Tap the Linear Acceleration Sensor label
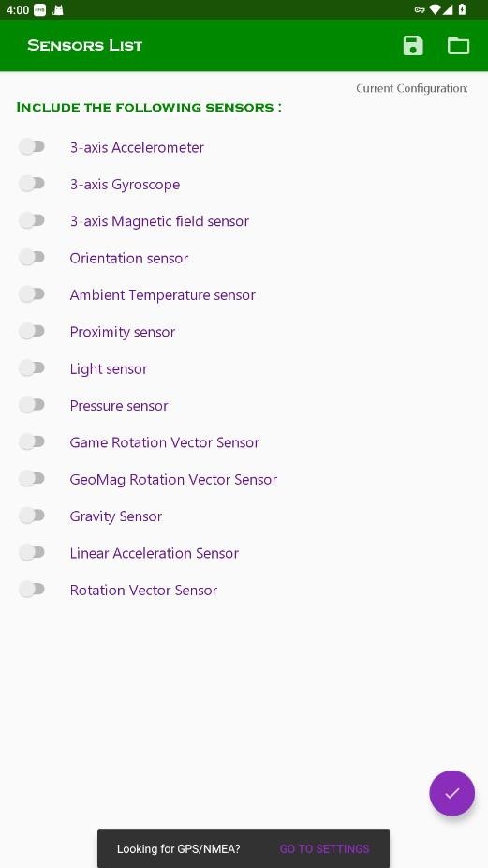Screen dimensions: 488x868 154,553
